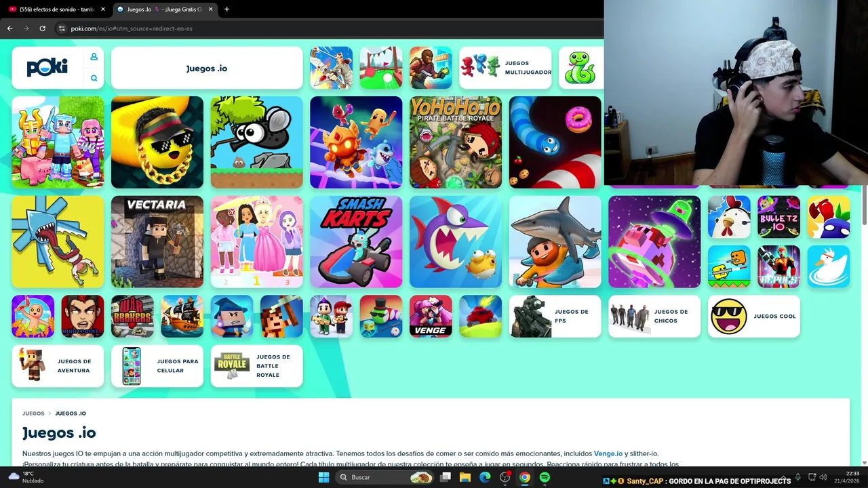Switch to the YouTube efectos de sonido tab
This screenshot has height=488, width=868.
[56, 9]
